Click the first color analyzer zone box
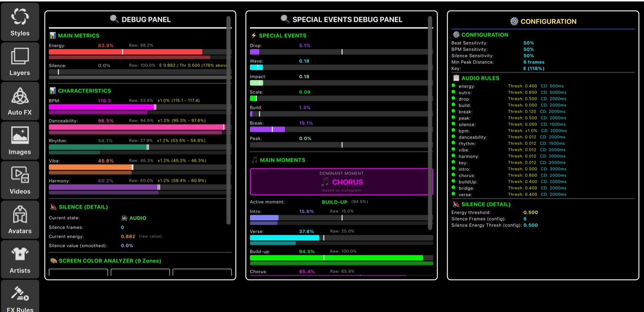Image resolution: width=644 pixels, height=312 pixels. pyautogui.click(x=78, y=272)
